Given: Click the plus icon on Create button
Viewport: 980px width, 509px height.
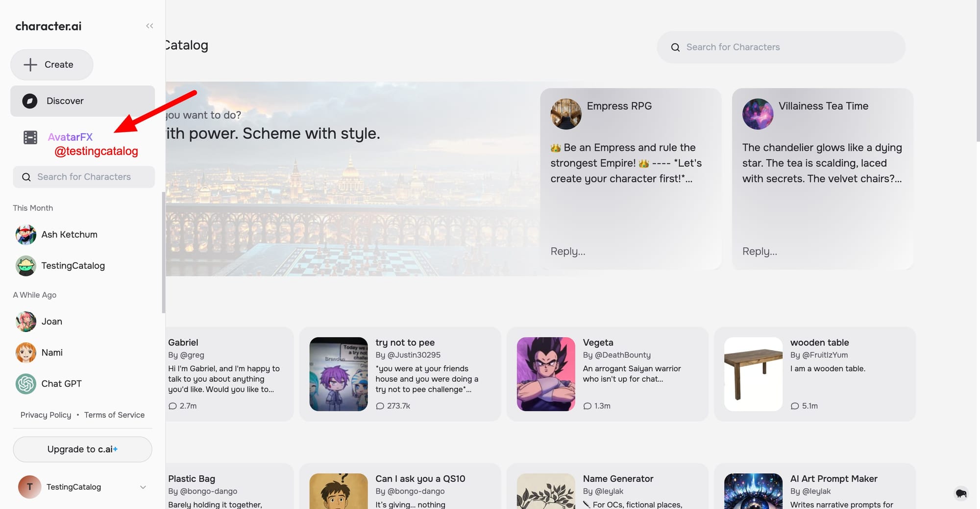Looking at the screenshot, I should click(30, 65).
